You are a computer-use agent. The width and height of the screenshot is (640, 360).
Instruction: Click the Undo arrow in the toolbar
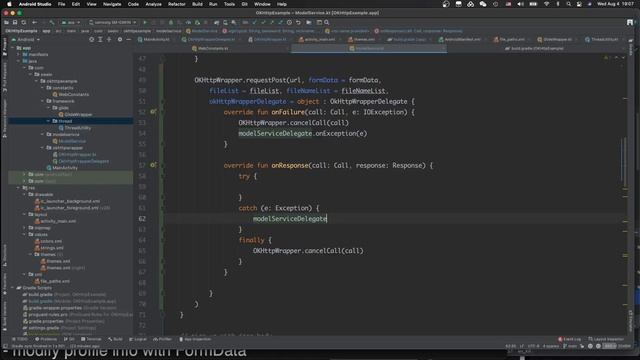[x=298, y=22]
